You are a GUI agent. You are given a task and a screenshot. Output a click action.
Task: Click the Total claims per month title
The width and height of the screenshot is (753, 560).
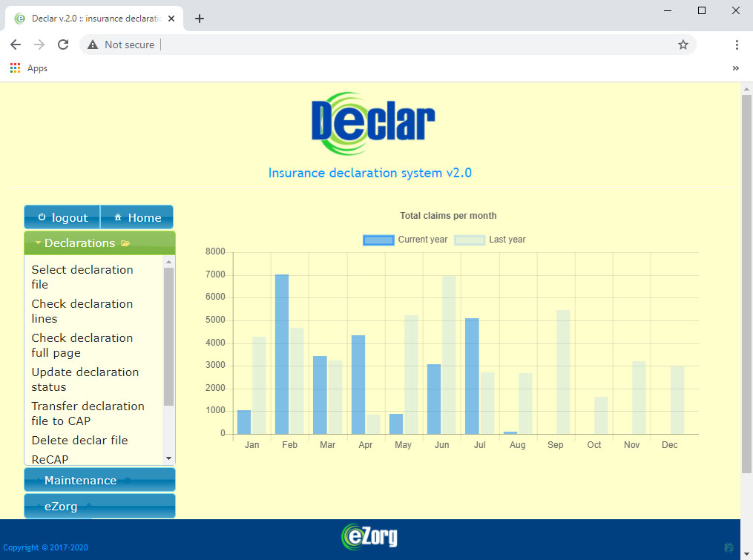point(448,216)
